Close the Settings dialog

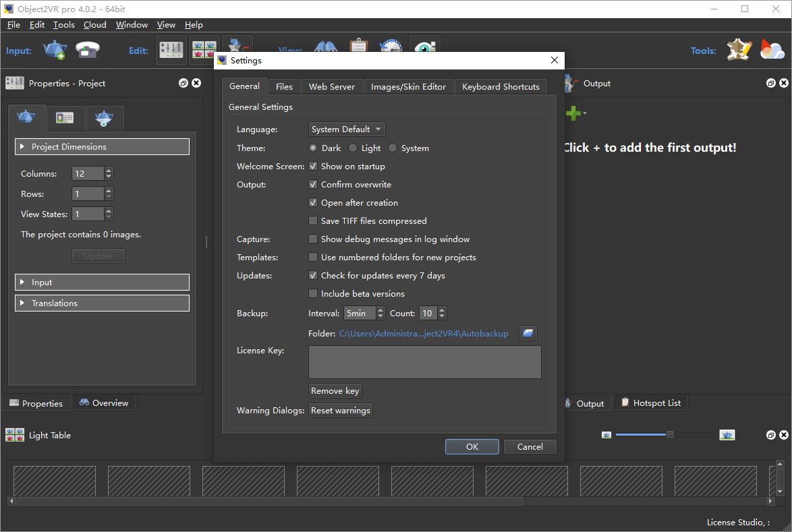tap(554, 60)
